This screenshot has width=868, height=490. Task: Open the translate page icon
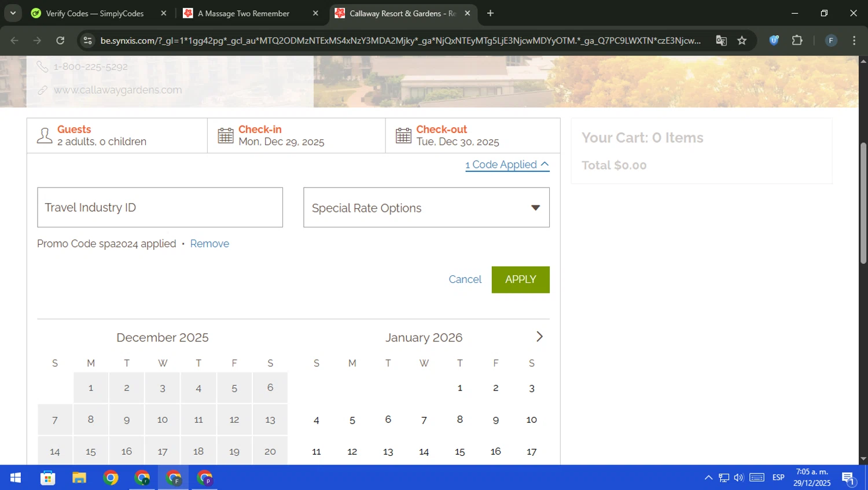coord(721,40)
